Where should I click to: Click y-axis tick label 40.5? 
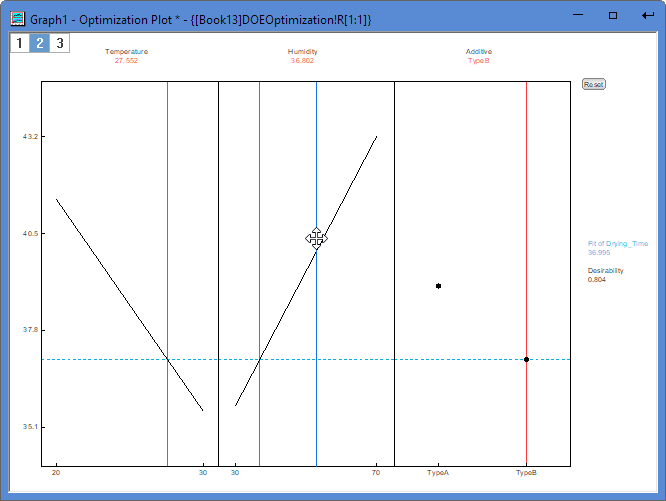click(x=30, y=233)
